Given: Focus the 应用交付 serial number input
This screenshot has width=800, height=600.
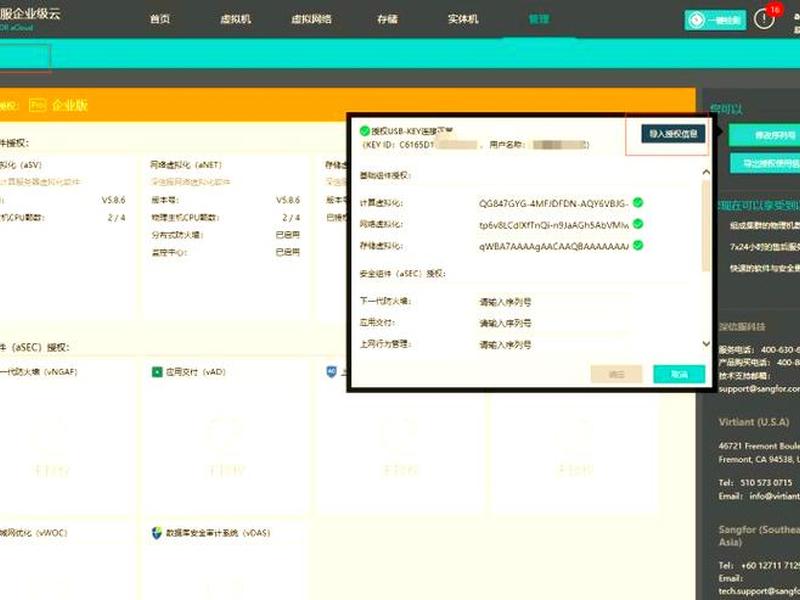Looking at the screenshot, I should pyautogui.click(x=554, y=323).
